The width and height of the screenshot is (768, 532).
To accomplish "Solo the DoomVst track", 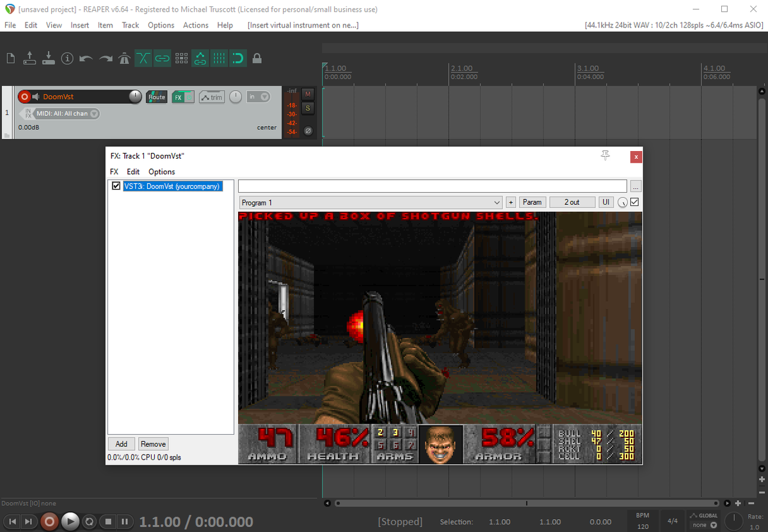I will tap(308, 108).
